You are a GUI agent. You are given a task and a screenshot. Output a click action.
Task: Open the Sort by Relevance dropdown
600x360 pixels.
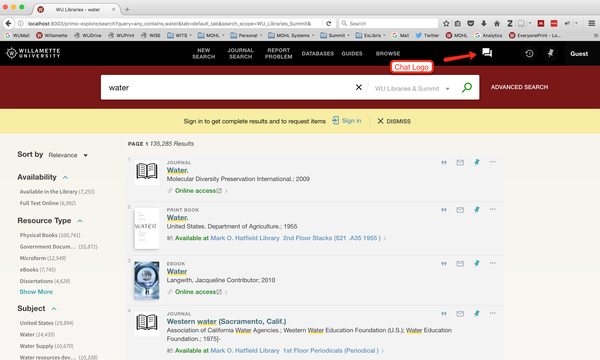[x=68, y=155]
